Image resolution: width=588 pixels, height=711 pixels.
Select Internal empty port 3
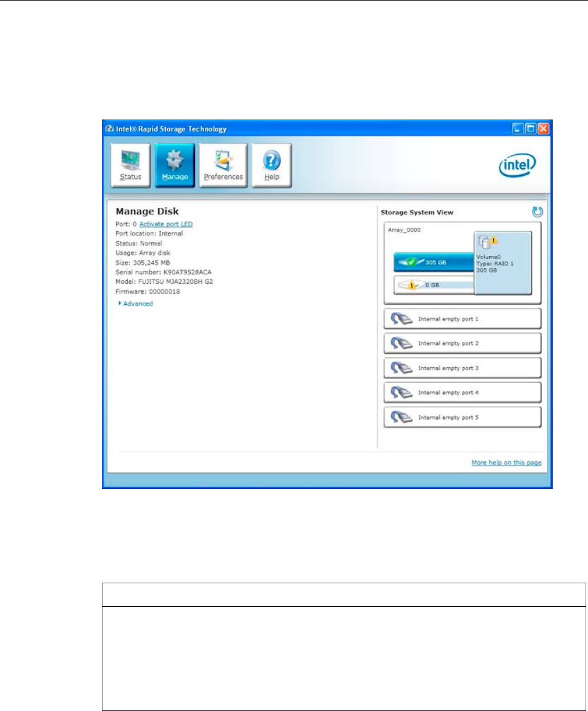click(x=462, y=368)
